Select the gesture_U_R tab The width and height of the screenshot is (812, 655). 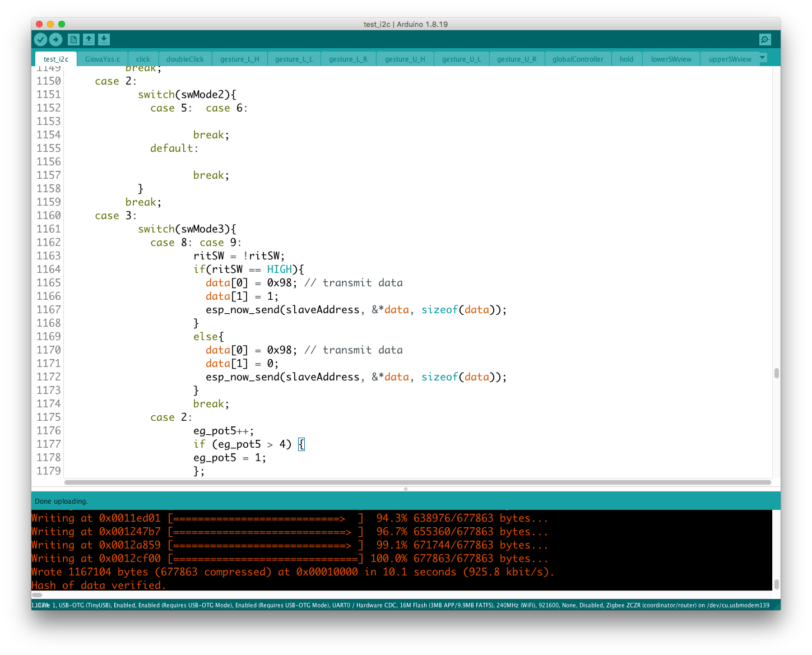(516, 59)
